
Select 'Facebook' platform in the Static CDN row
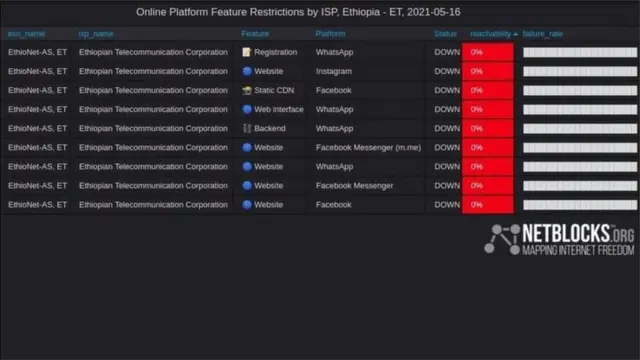click(333, 91)
